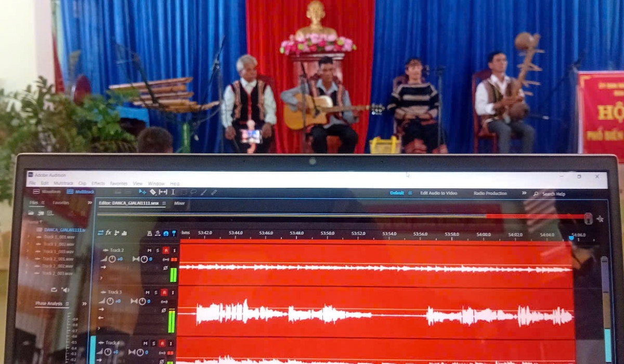Open the Effects menu
The height and width of the screenshot is (364, 624).
[98, 184]
